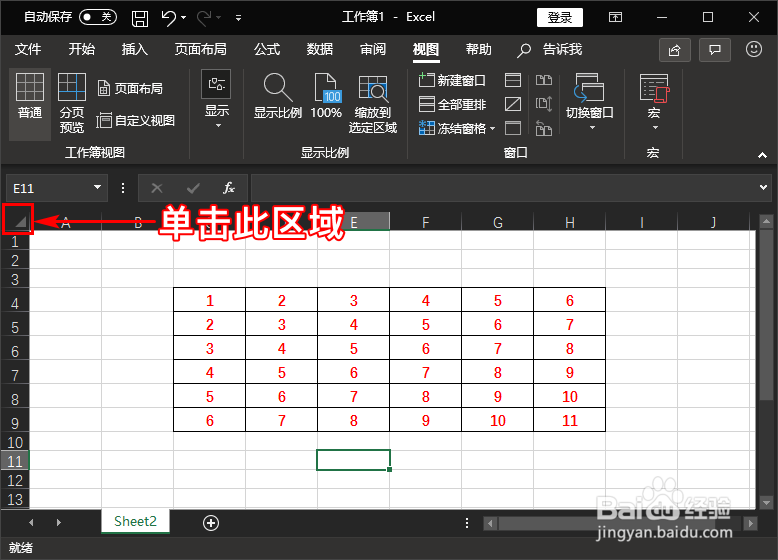The height and width of the screenshot is (560, 778).
Task: Click the Sheet2 worksheet tab
Action: pyautogui.click(x=135, y=521)
